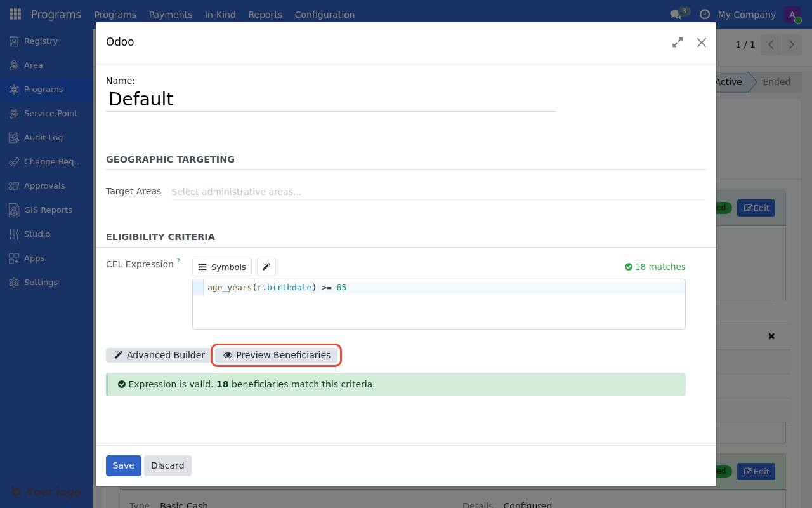Image resolution: width=812 pixels, height=508 pixels.
Task: Open Settings from the sidebar
Action: point(41,282)
